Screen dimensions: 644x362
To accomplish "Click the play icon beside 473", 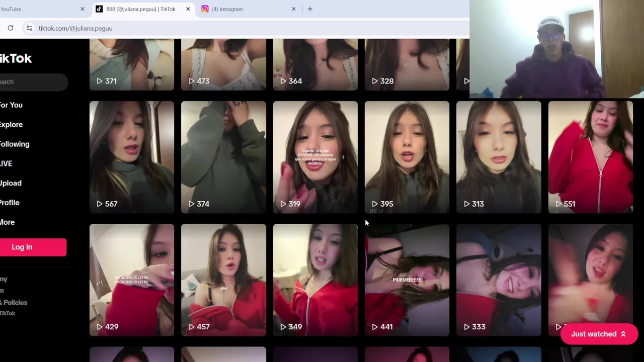I will point(191,81).
